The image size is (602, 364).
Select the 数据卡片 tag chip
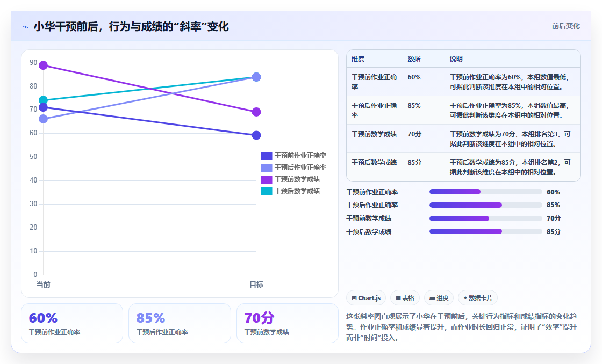tap(478, 298)
